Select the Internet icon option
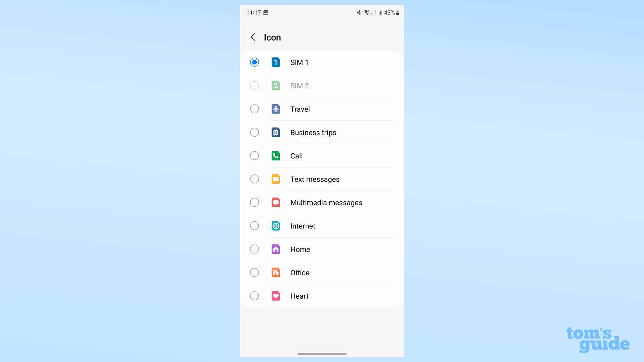Viewport: 644px width, 362px height. (254, 226)
